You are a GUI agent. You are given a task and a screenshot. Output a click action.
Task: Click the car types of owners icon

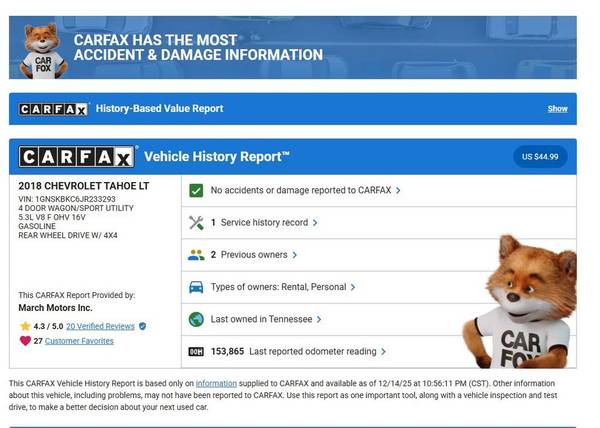pos(196,287)
